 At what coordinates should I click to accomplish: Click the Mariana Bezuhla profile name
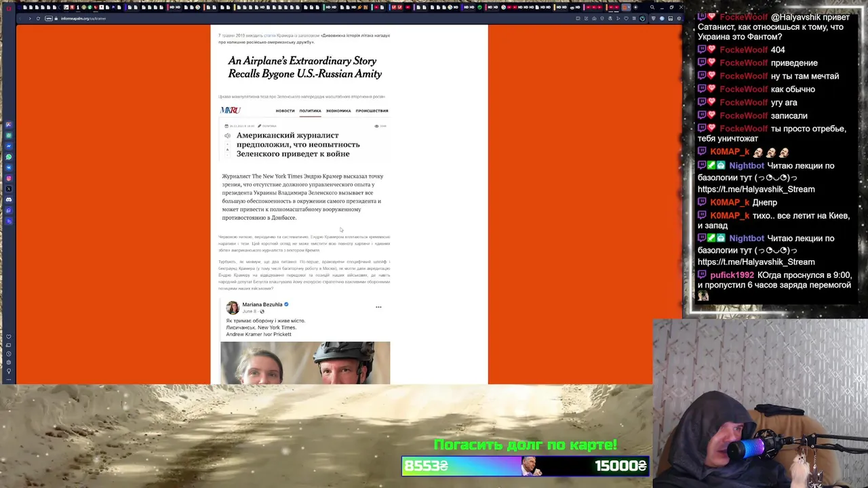point(262,304)
